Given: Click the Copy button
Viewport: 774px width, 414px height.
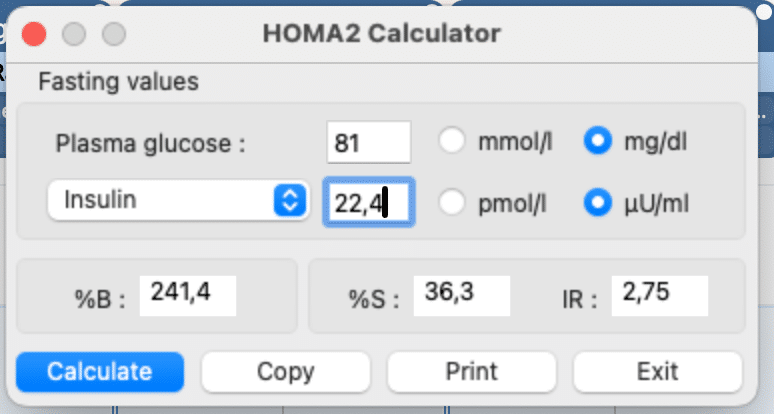Looking at the screenshot, I should 285,371.
